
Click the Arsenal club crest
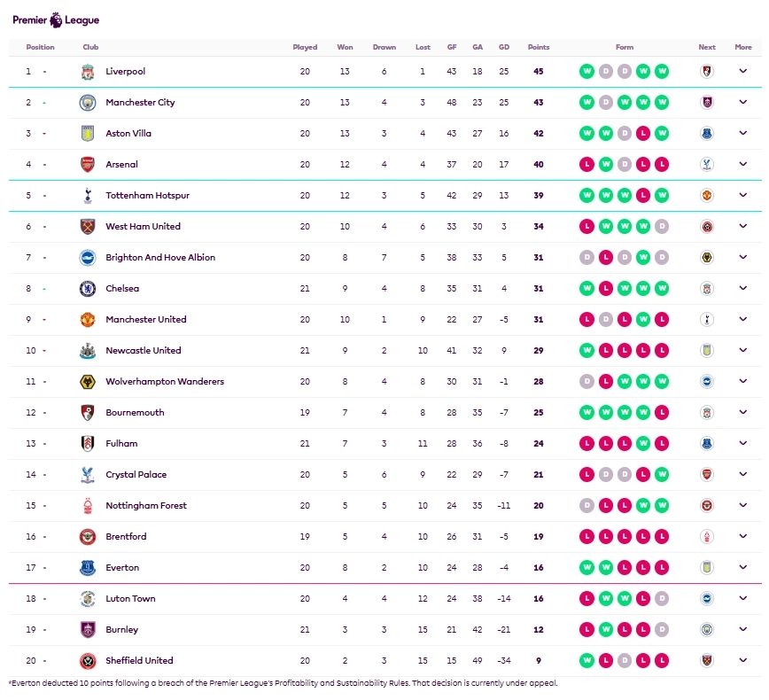click(x=87, y=165)
